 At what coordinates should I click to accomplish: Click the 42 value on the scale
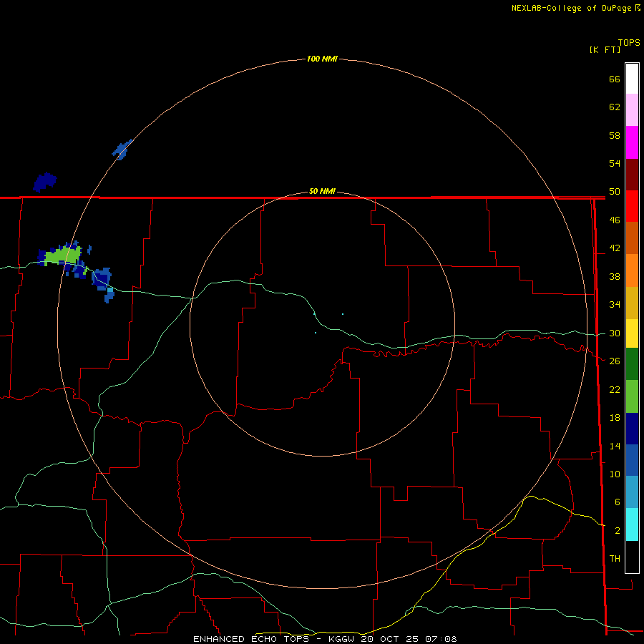pos(615,248)
